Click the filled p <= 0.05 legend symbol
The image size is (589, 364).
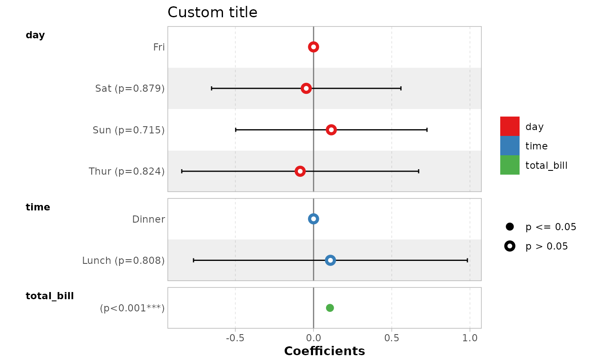click(510, 227)
